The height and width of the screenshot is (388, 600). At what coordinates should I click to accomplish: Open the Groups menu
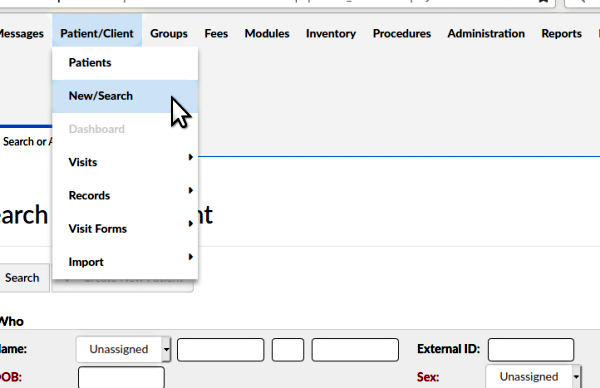pyautogui.click(x=169, y=34)
